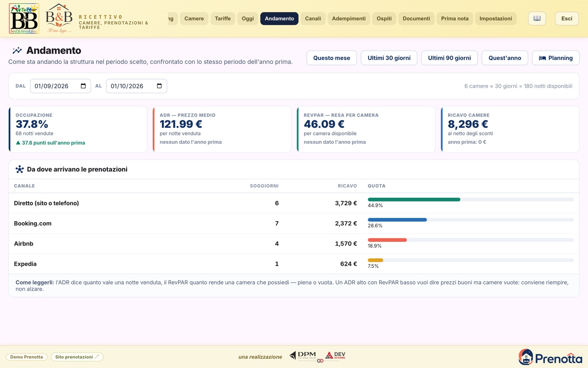This screenshot has width=588, height=368.
Task: Open calendar picker in AL date field
Action: (159, 86)
